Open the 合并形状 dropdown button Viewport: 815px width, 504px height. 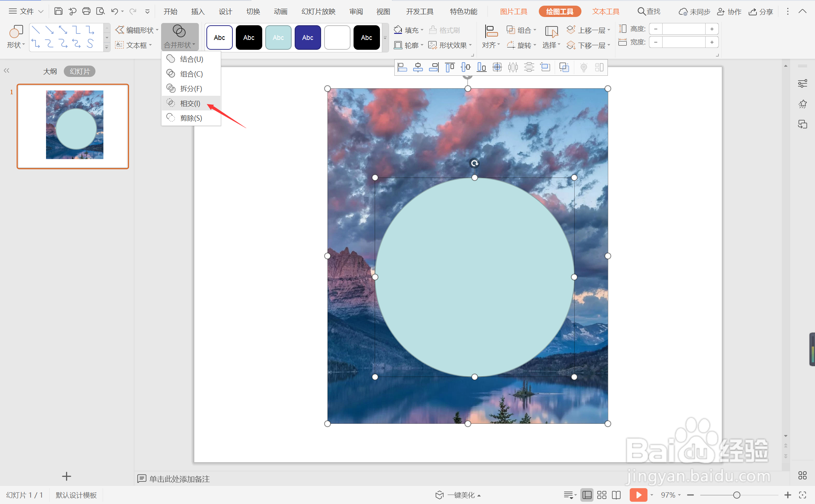pos(180,37)
